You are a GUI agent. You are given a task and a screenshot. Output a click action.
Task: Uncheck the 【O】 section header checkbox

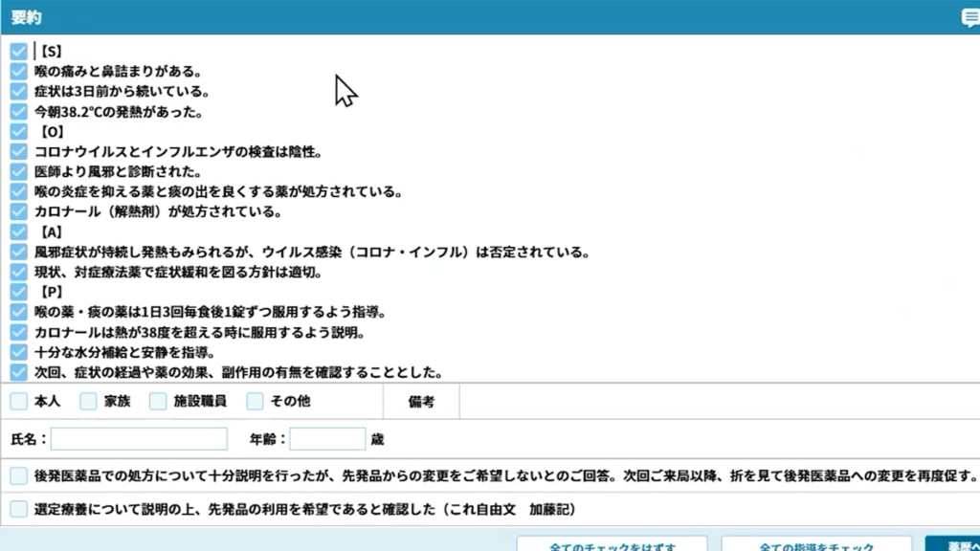(18, 132)
